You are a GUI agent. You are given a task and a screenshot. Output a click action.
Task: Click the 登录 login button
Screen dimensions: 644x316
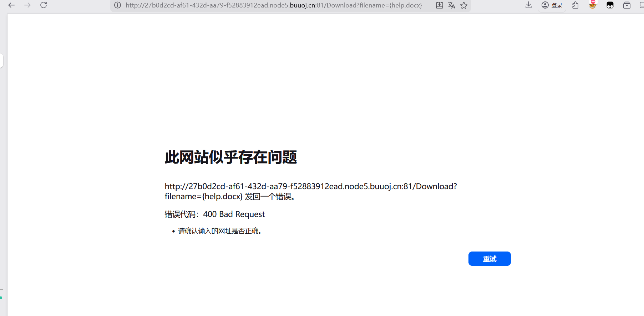[x=552, y=5]
